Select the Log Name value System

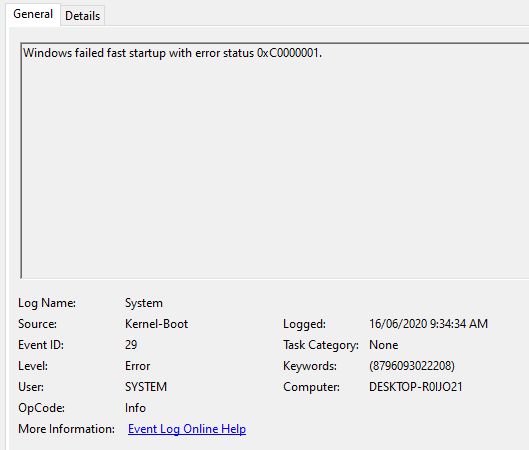pyautogui.click(x=144, y=303)
